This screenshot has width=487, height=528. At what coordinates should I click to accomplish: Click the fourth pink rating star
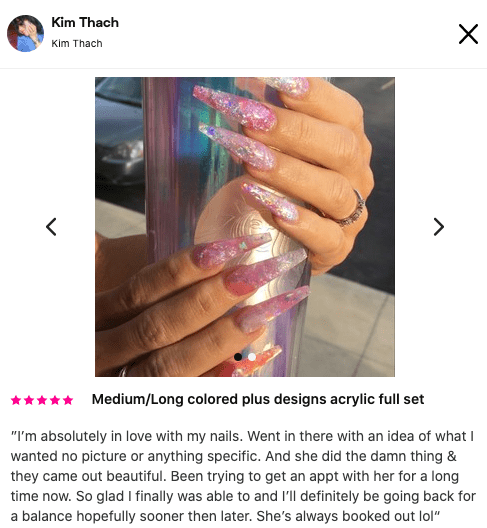click(x=55, y=400)
